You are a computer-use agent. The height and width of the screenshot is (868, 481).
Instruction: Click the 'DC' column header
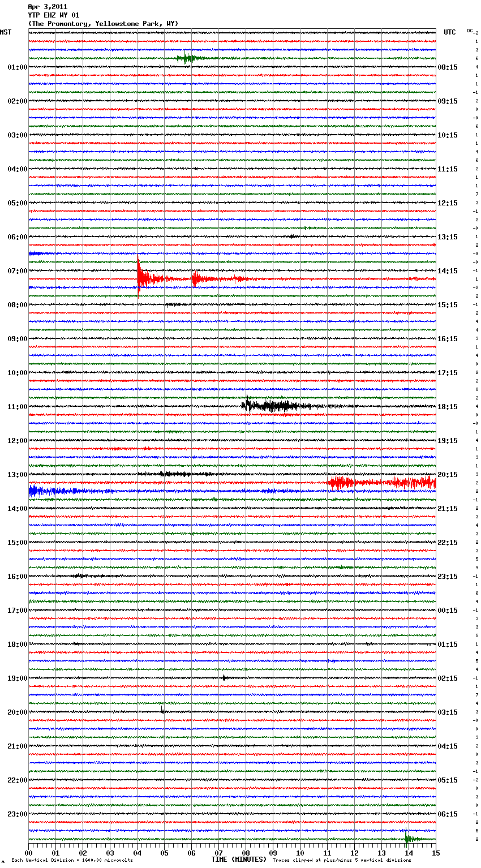[x=470, y=31]
